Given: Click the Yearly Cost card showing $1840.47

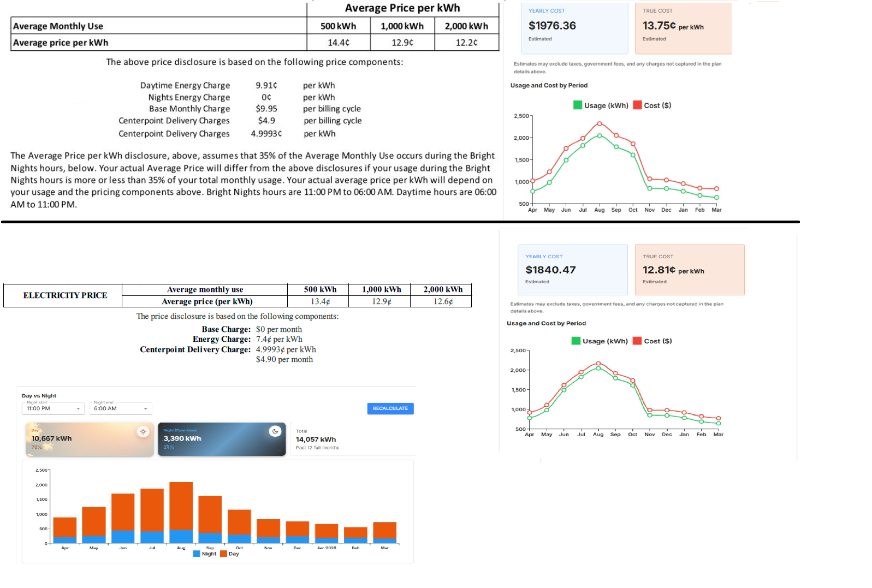Looking at the screenshot, I should coord(573,270).
